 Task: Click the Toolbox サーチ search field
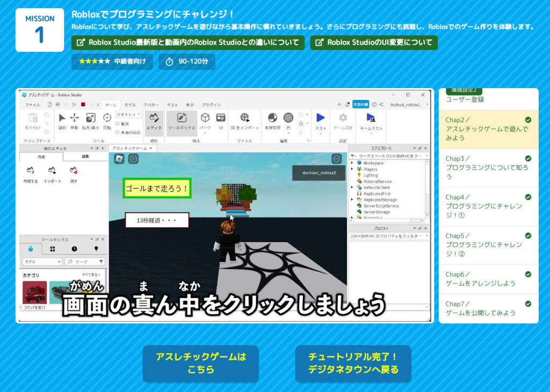(x=84, y=262)
